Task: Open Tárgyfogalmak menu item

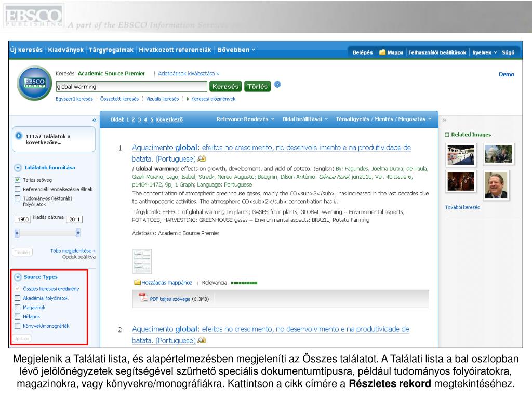Action: [x=111, y=50]
